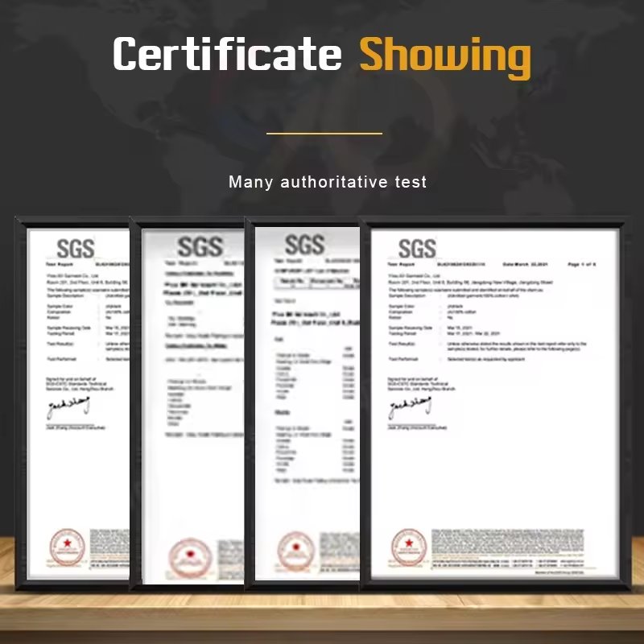This screenshot has height=644, width=644.
Task: Click the SGS logo on the second certificate
Action: [x=200, y=246]
